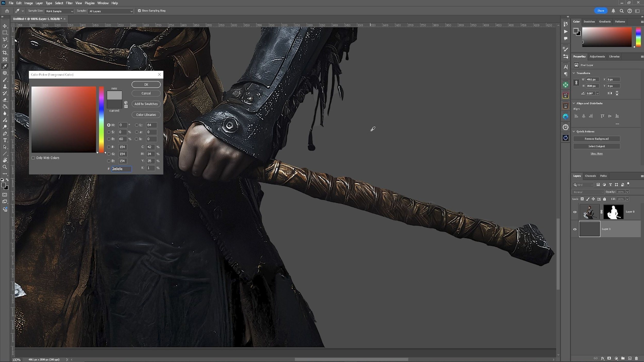Select the Clone Stamp tool
This screenshot has height=362, width=644.
(5, 87)
